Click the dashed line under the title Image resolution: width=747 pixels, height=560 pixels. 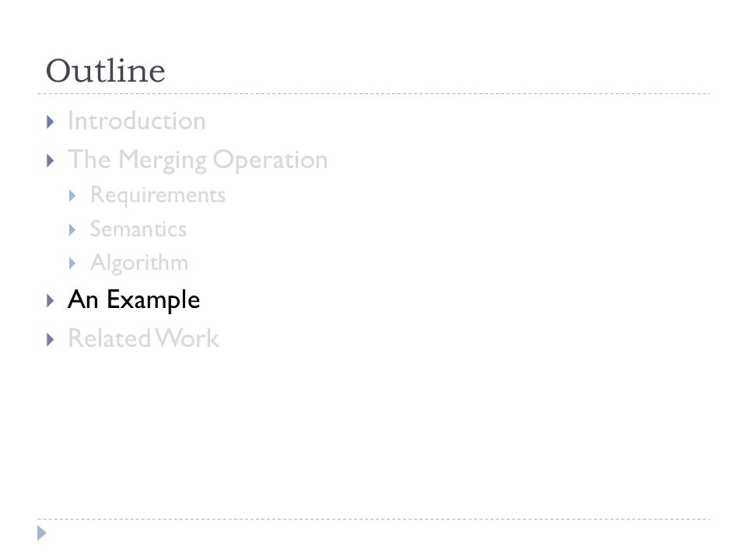tap(373, 94)
